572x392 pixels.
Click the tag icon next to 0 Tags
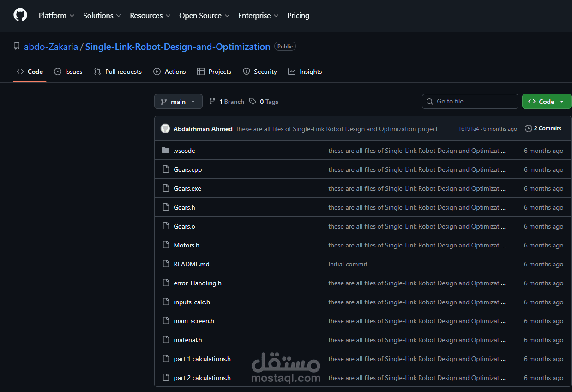coord(253,102)
